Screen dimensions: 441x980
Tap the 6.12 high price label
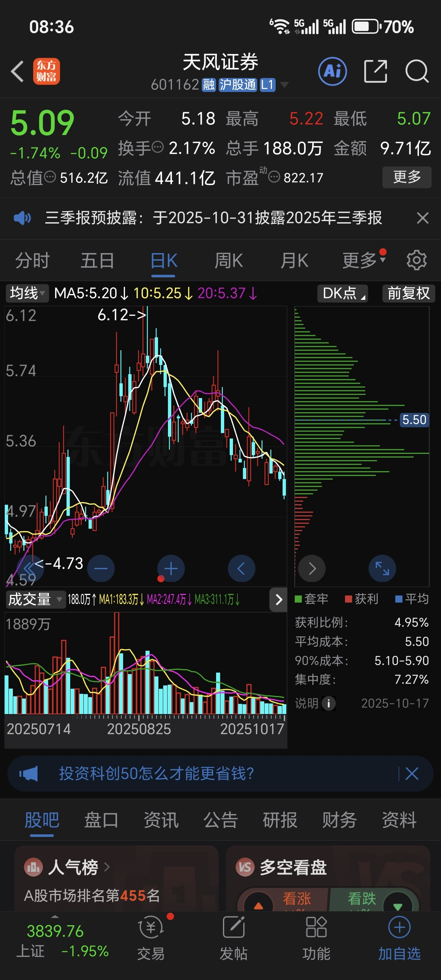point(122,315)
